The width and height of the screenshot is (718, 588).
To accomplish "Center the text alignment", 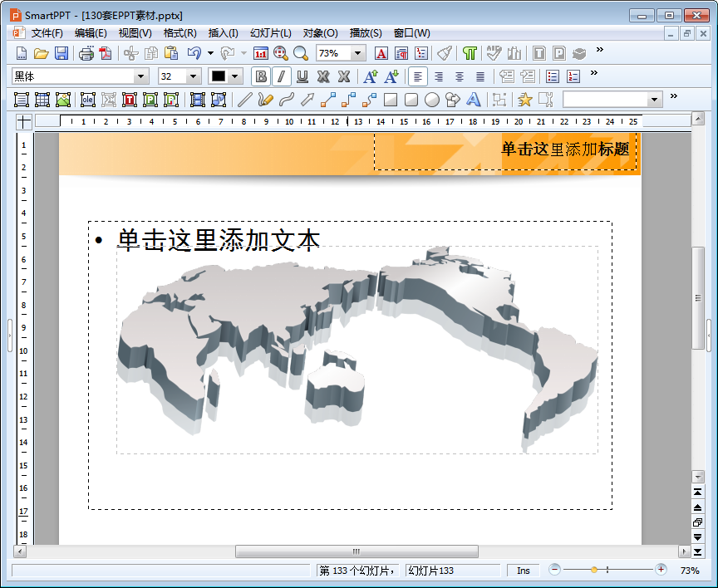I will point(460,76).
